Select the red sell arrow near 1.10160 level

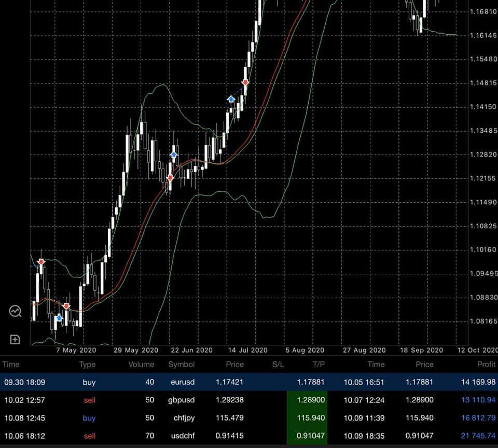pos(41,262)
